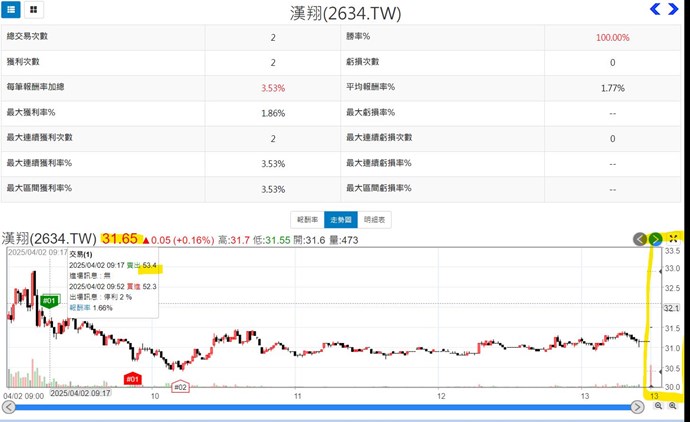
Task: Click the blue range slider track
Action: point(323,407)
